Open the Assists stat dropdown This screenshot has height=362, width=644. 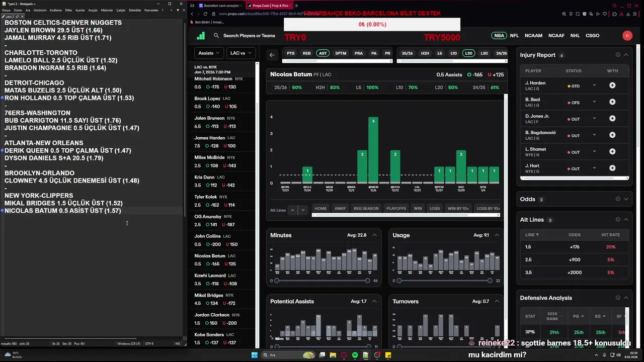[209, 53]
